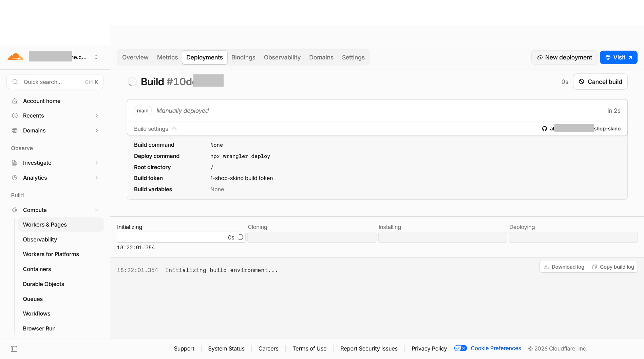Screen dimensions: 644x359
Task: Collapse the Build settings section
Action: click(155, 129)
